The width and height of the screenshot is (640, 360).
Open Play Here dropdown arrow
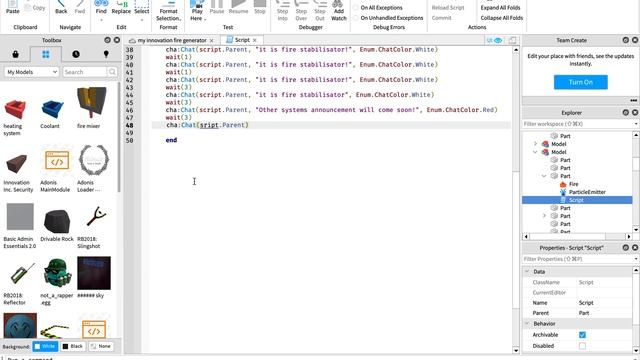205,19
